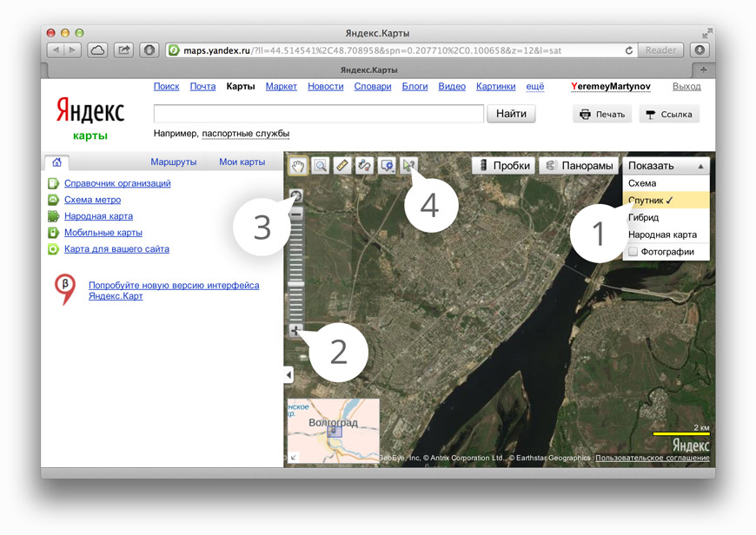
Task: Click the Волгоград minimap thumbnail
Action: [x=333, y=431]
